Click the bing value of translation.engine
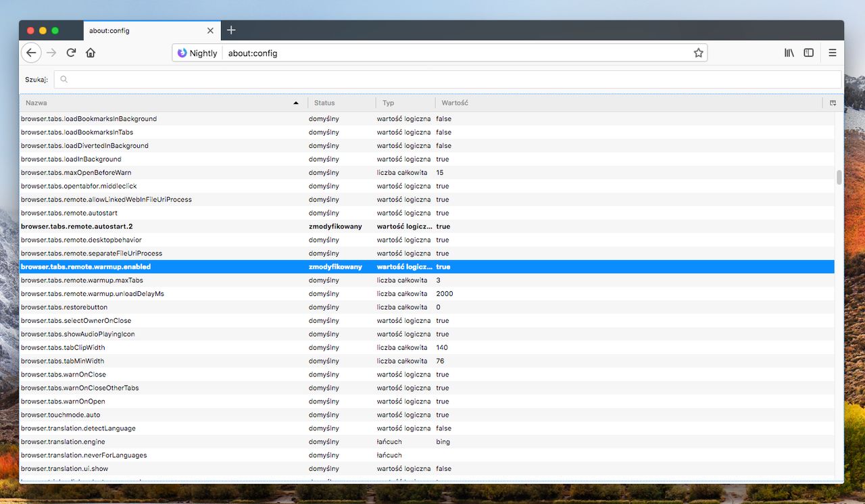 click(x=443, y=442)
